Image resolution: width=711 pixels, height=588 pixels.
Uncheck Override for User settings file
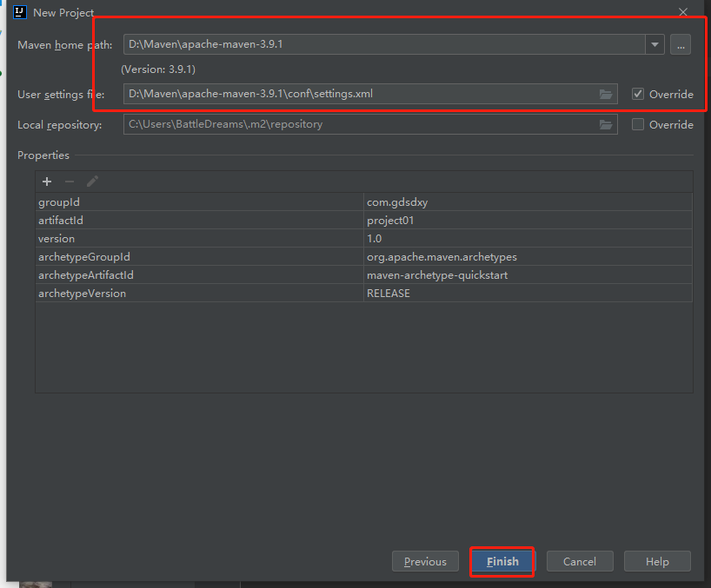coord(637,94)
